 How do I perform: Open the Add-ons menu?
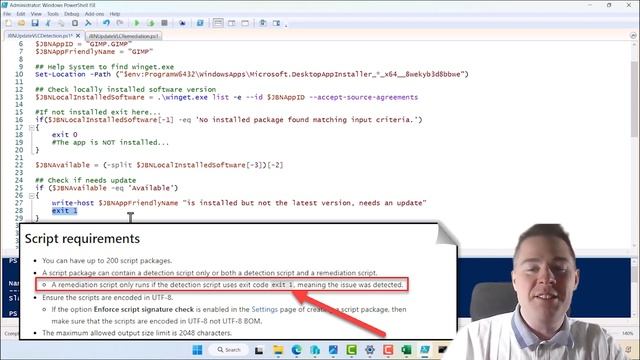94,14
